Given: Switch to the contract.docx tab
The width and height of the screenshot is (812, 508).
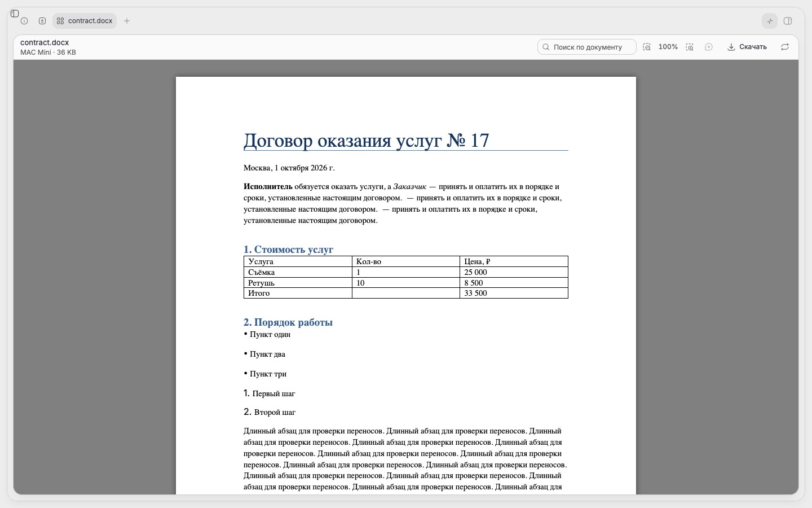Looking at the screenshot, I should (85, 21).
